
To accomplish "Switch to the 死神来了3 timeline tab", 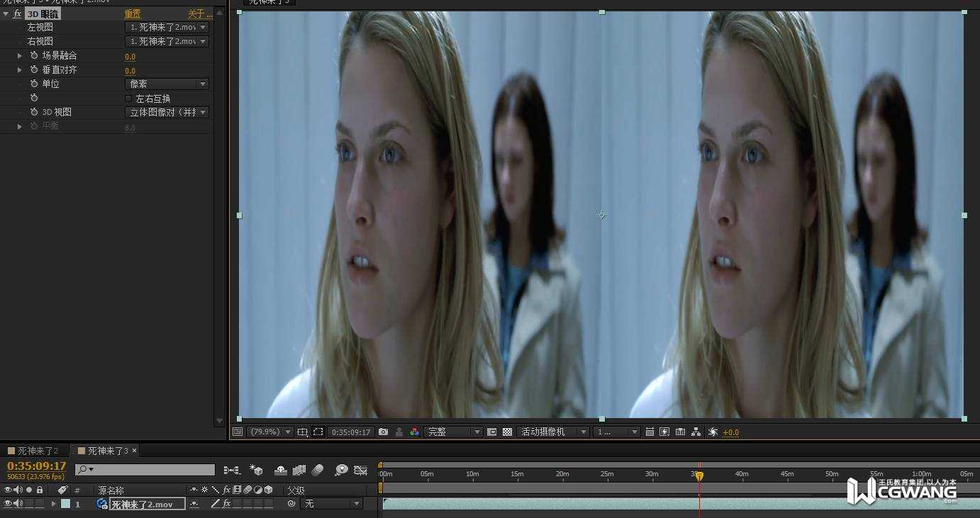I will click(x=108, y=451).
